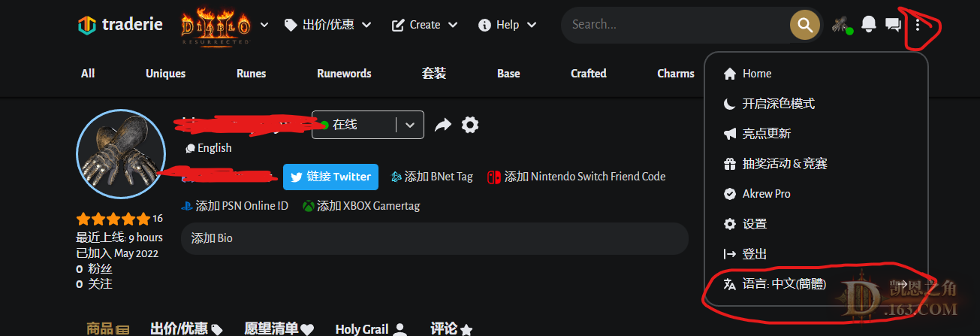The height and width of the screenshot is (336, 980).
Task: Open the notifications bell
Action: (869, 25)
